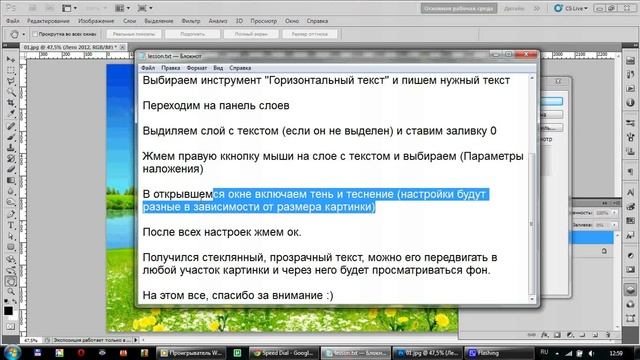Switch to 'Основная рабочая среда' workspace
640x360 pixels.
tap(459, 8)
